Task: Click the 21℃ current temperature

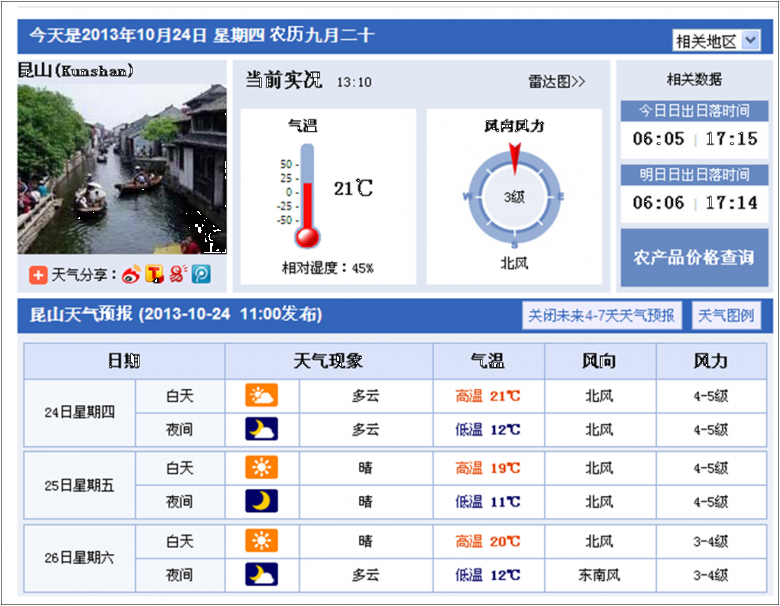Action: (353, 188)
